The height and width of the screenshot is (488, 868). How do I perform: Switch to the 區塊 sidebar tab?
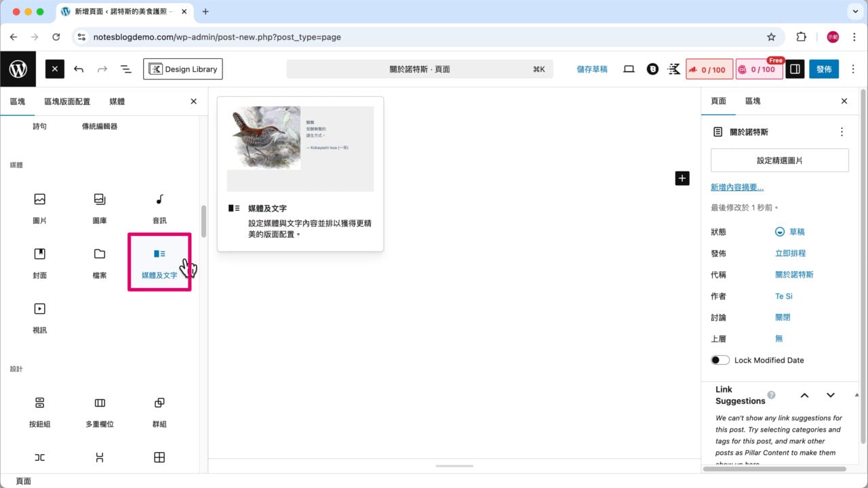point(751,100)
